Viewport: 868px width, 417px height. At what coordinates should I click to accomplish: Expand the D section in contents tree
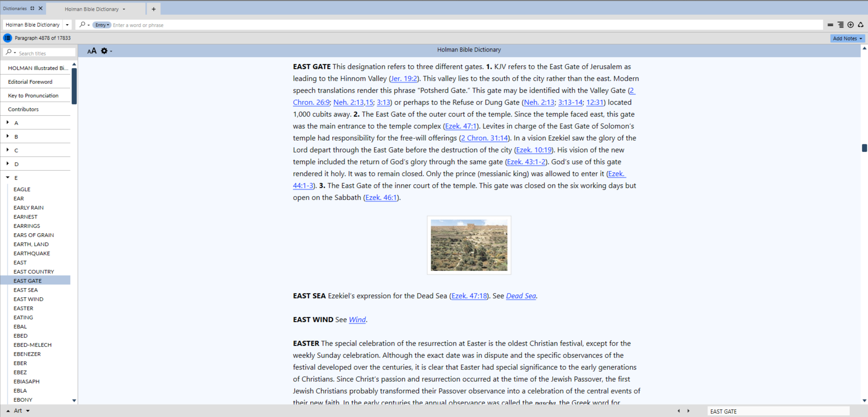pyautogui.click(x=8, y=164)
